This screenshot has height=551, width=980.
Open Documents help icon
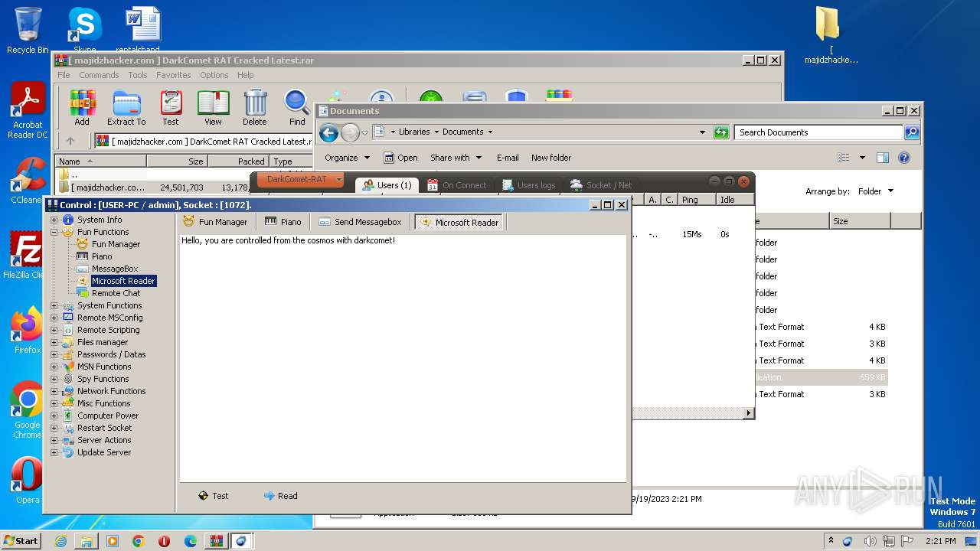(904, 158)
